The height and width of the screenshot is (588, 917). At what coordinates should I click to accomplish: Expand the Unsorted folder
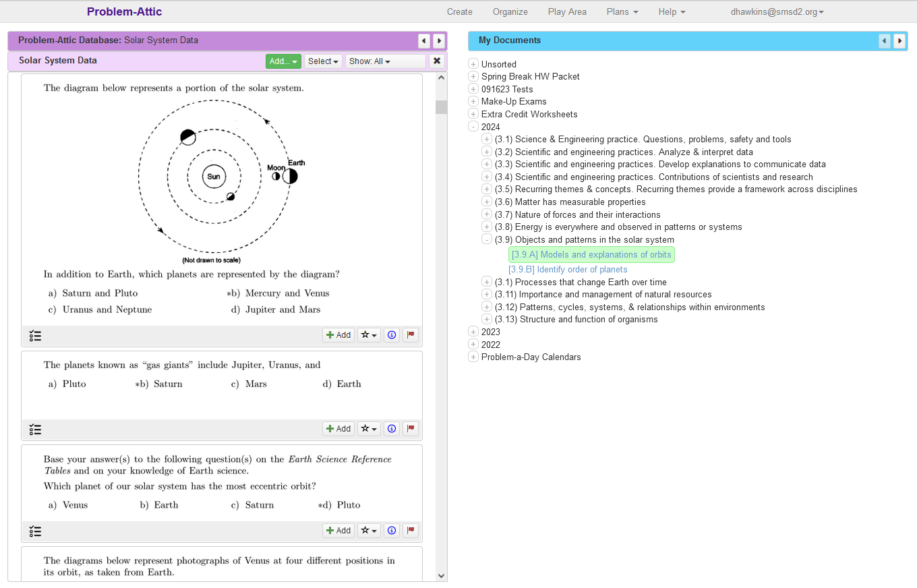tap(473, 64)
